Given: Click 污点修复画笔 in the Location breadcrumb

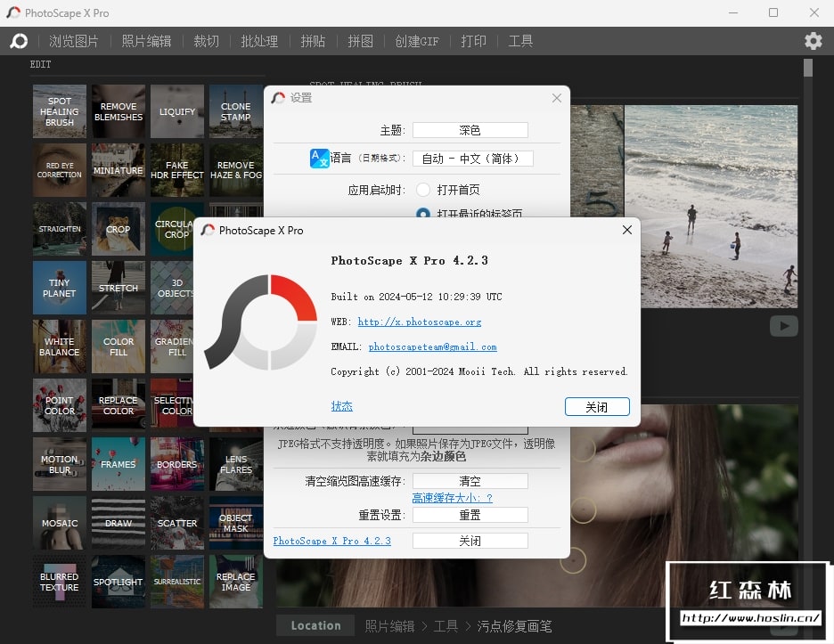Looking at the screenshot, I should 514,626.
